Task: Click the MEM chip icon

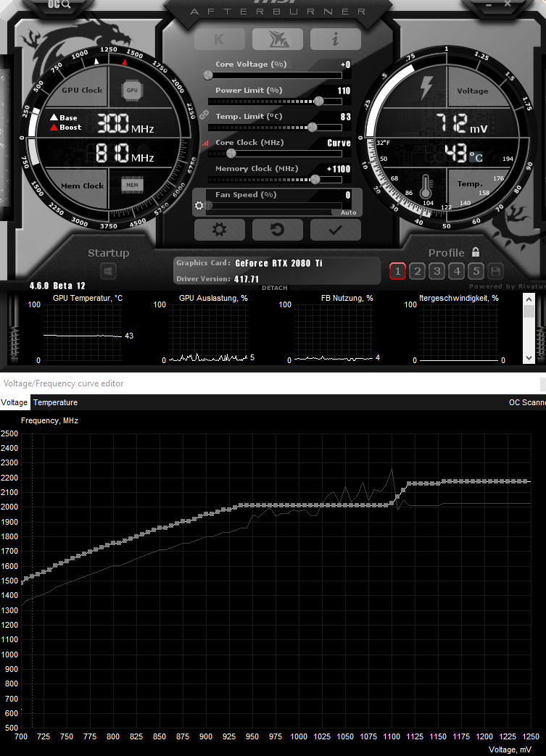Action: pos(132,185)
